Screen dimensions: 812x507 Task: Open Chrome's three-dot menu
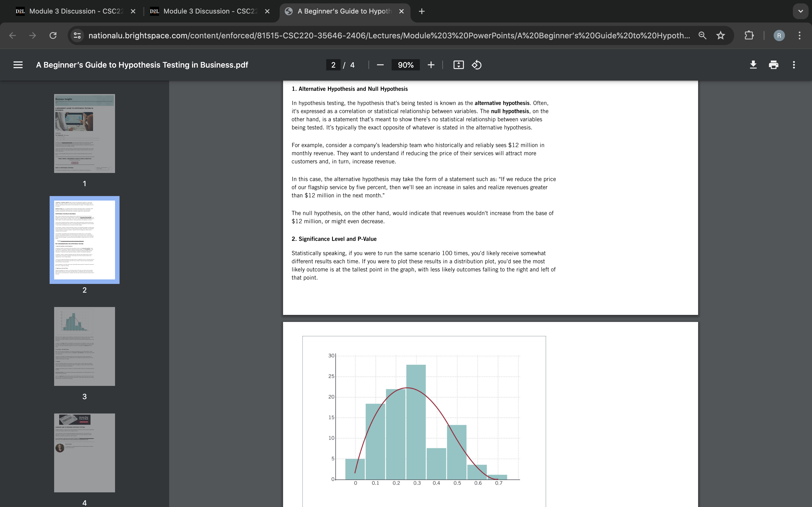click(x=800, y=35)
